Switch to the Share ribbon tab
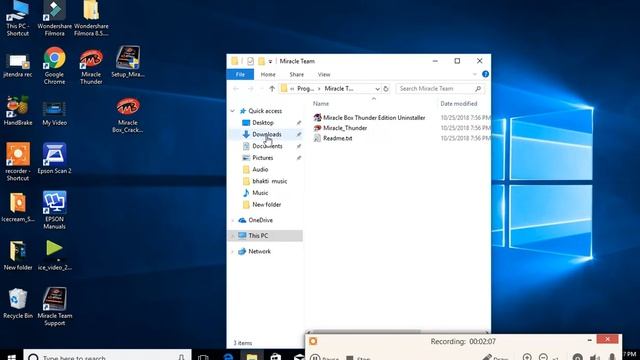640x360 pixels. point(296,74)
